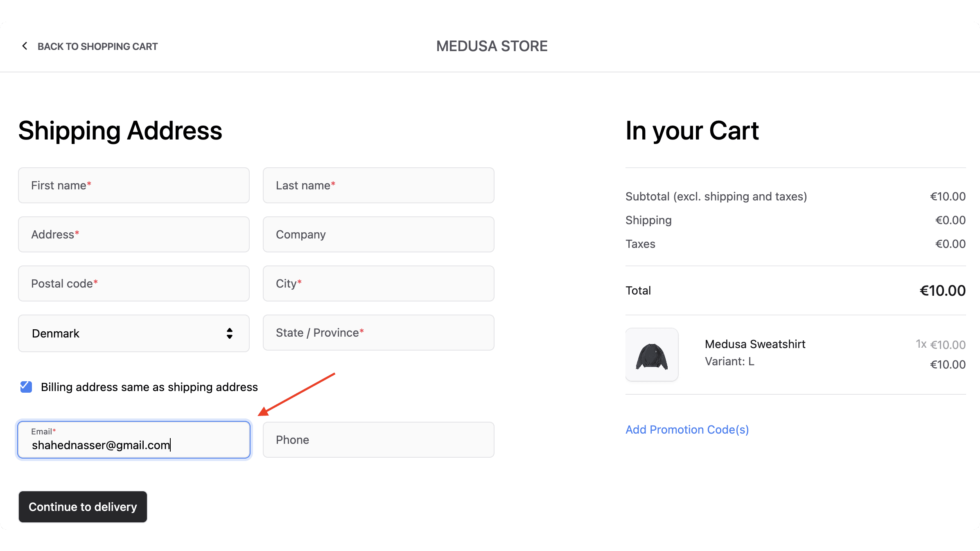Click the MEDUSA STORE header
Image resolution: width=980 pixels, height=551 pixels.
pyautogui.click(x=491, y=46)
